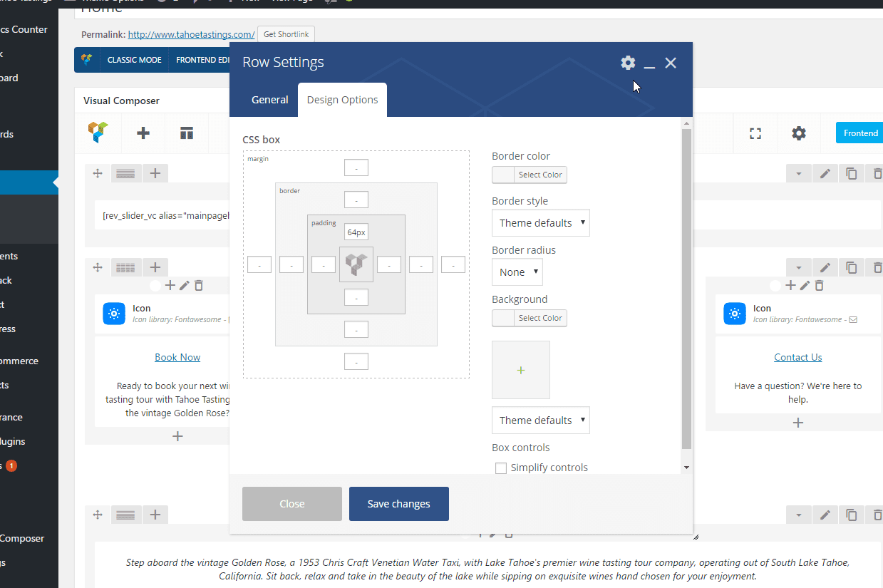
Task: Select Design Options tab
Action: [x=343, y=100]
